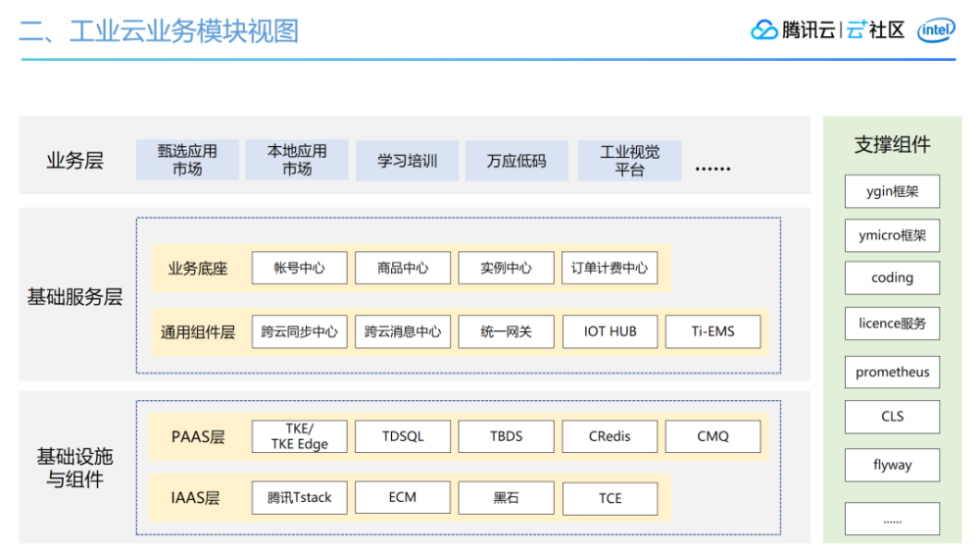Select the 腾讯Tstack box
Screen dimensions: 980x550
[x=299, y=497]
